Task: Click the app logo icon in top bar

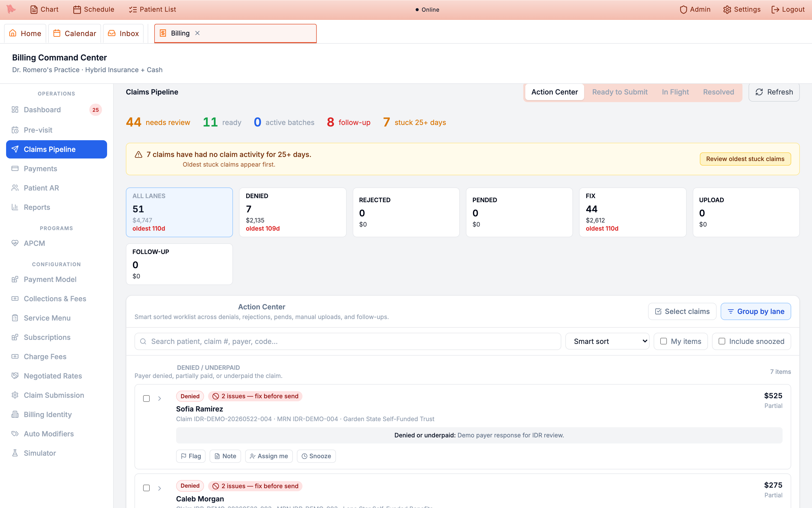Action: pyautogui.click(x=11, y=9)
